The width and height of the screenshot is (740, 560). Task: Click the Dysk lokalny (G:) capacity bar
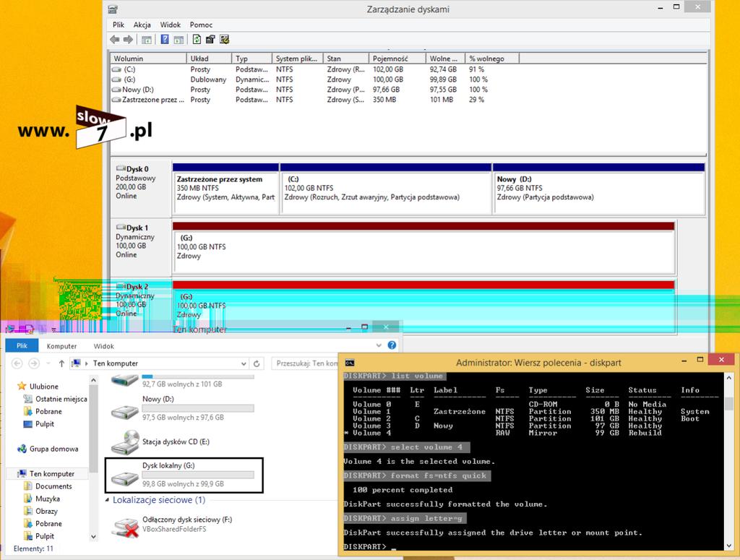(x=198, y=475)
